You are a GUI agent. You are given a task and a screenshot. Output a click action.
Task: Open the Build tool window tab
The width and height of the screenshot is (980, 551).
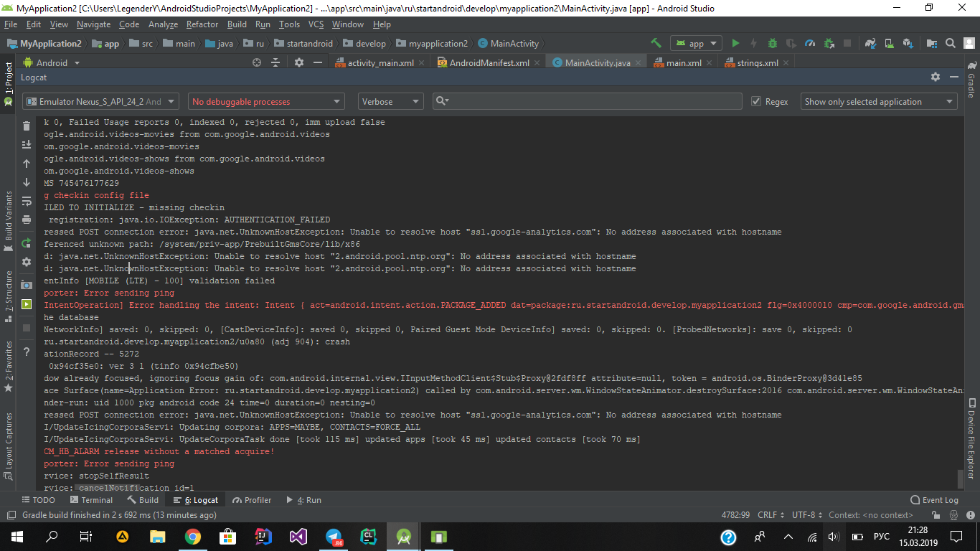pos(143,500)
